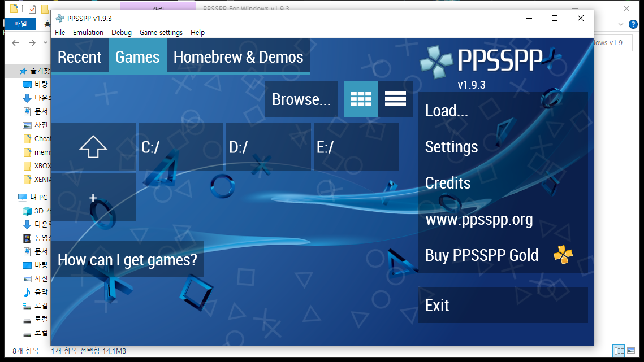This screenshot has width=644, height=362.
Task: Open the Recent tab
Action: click(79, 56)
